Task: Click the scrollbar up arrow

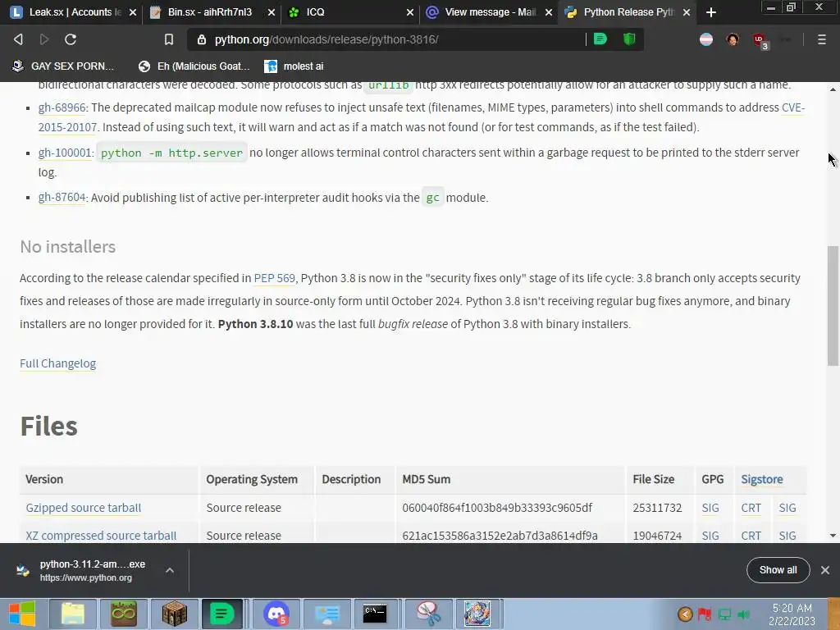Action: point(833,89)
